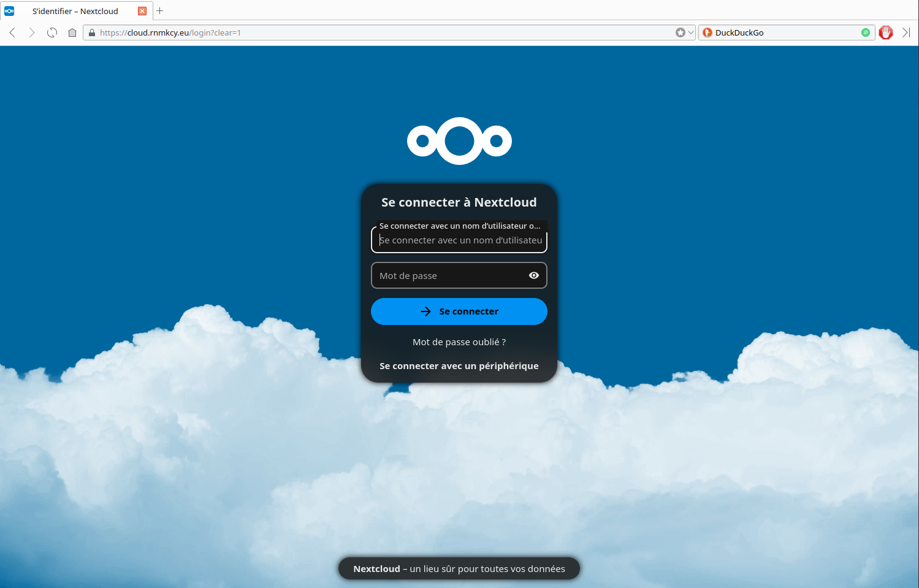This screenshot has height=588, width=919.
Task: Click the forward navigation arrow
Action: click(x=32, y=32)
